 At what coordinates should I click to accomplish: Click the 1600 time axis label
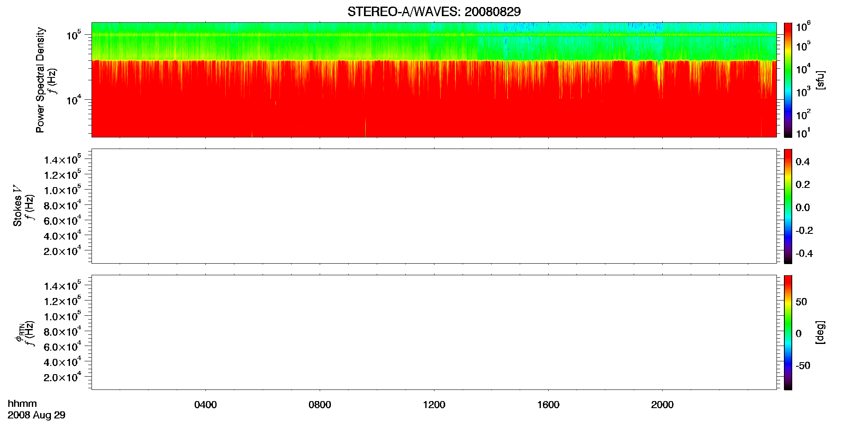click(548, 405)
